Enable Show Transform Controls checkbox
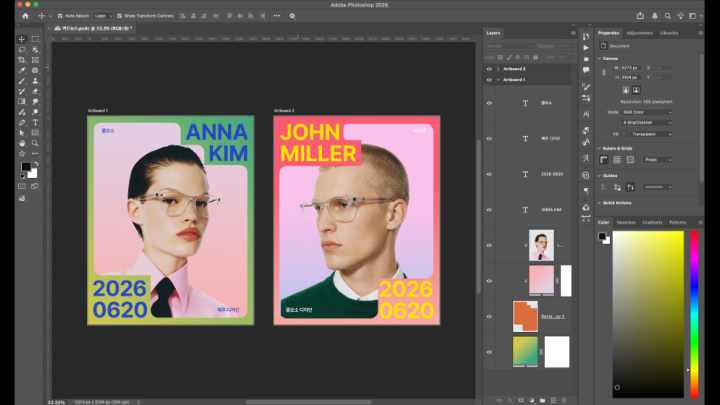 (x=120, y=16)
